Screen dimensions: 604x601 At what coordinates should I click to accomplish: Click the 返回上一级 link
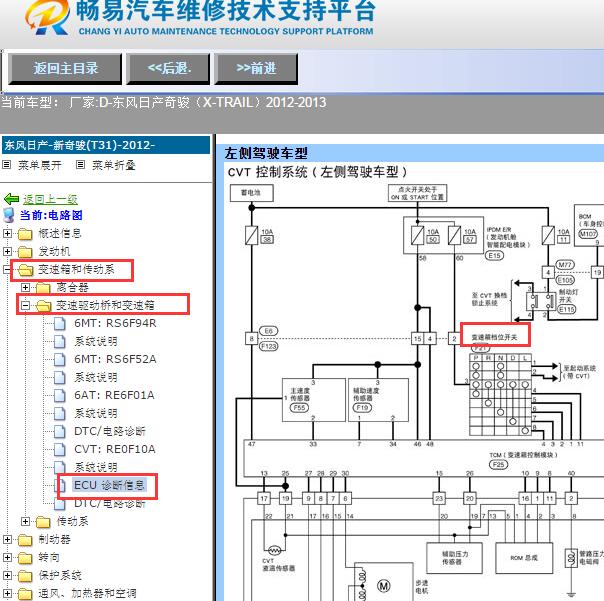50,199
